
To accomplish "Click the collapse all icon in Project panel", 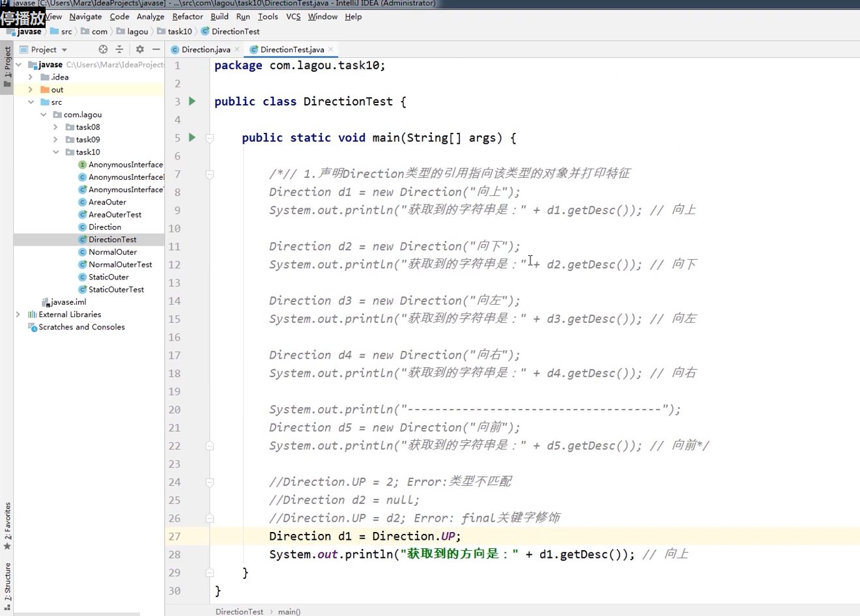I will point(119,49).
